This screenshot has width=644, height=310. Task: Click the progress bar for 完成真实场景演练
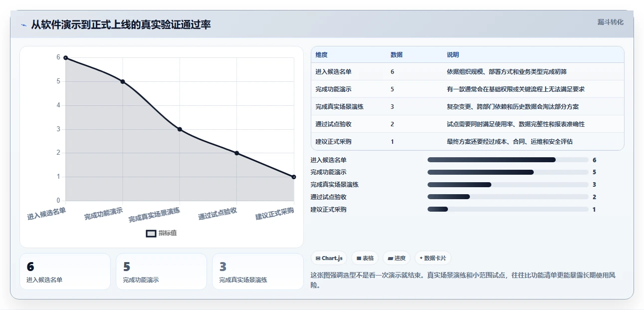click(508, 185)
